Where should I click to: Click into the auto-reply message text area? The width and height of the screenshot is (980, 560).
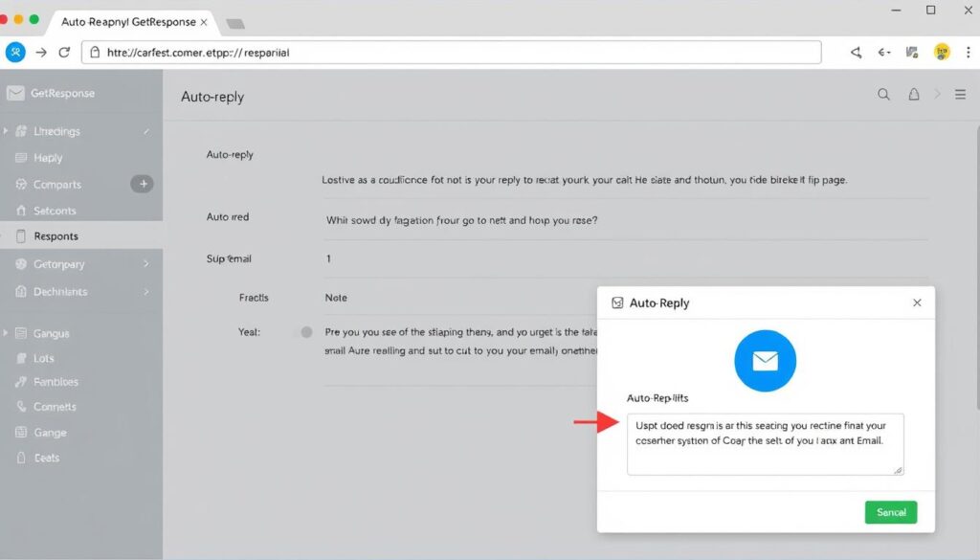pyautogui.click(x=765, y=443)
